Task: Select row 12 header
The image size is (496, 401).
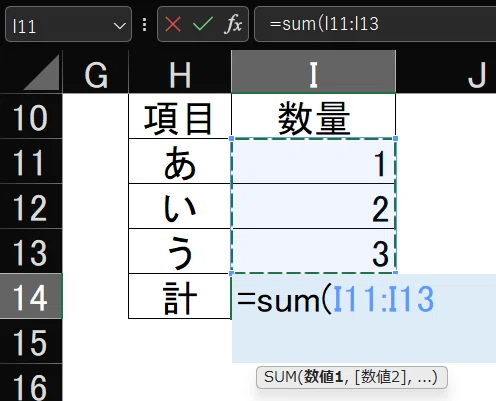Action: pyautogui.click(x=31, y=206)
